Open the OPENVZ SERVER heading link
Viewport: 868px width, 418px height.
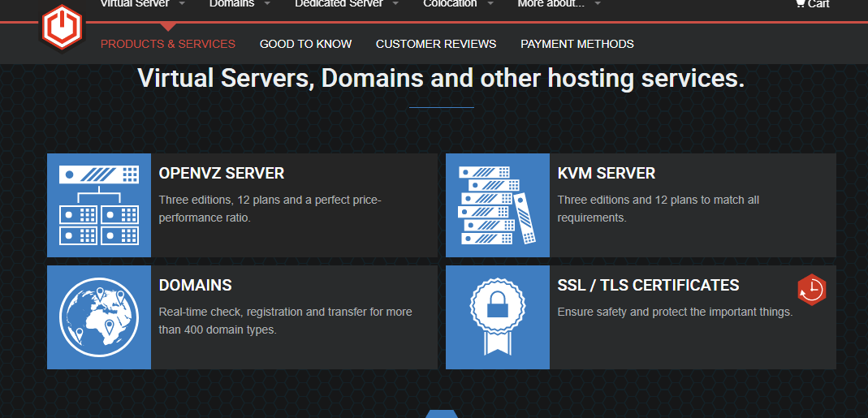click(x=222, y=174)
